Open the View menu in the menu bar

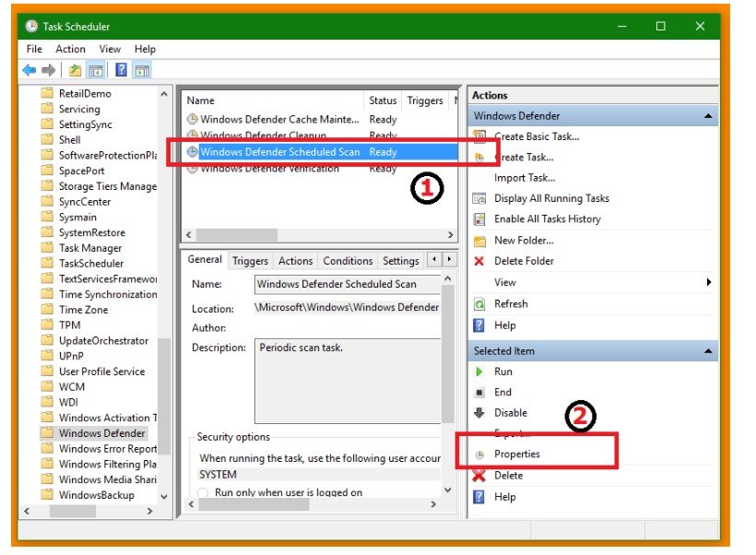tap(110, 49)
